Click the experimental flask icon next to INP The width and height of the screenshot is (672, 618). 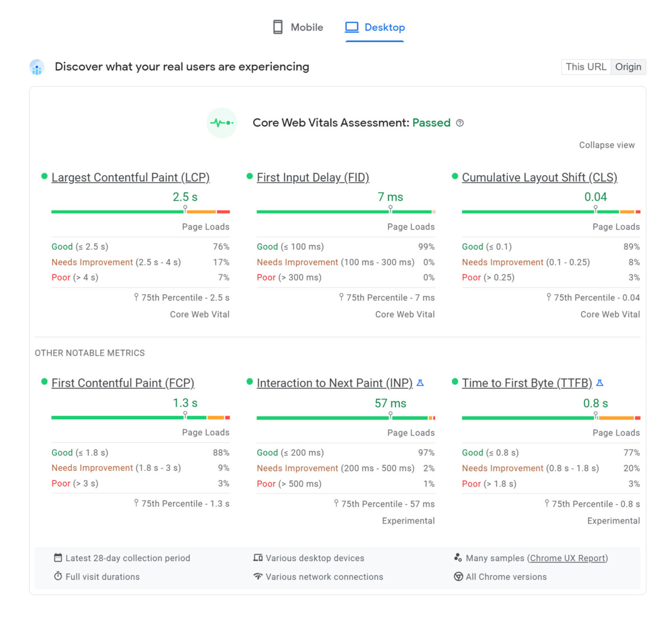pyautogui.click(x=421, y=383)
